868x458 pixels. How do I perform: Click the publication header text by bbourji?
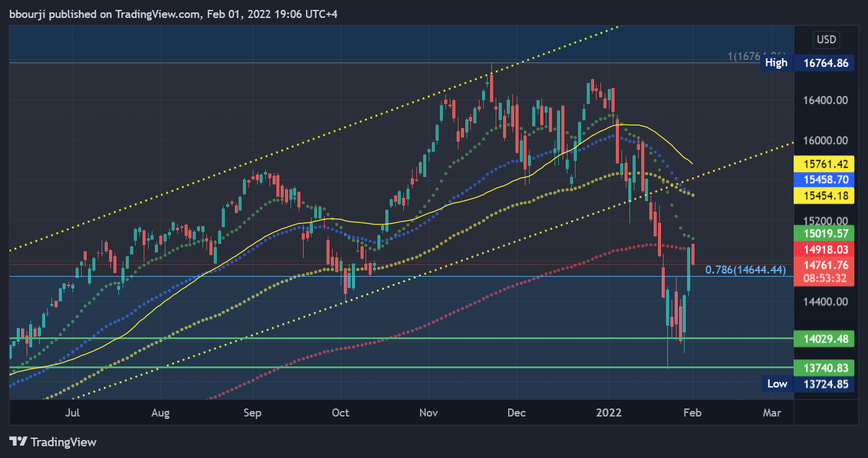click(x=173, y=14)
